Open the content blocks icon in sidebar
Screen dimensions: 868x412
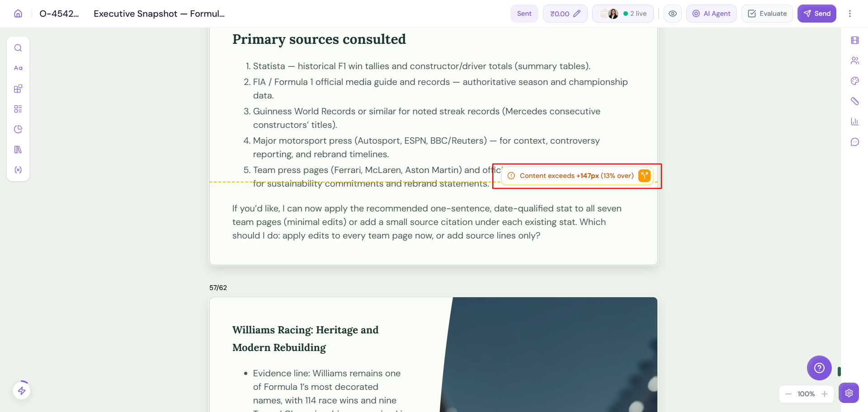18,89
